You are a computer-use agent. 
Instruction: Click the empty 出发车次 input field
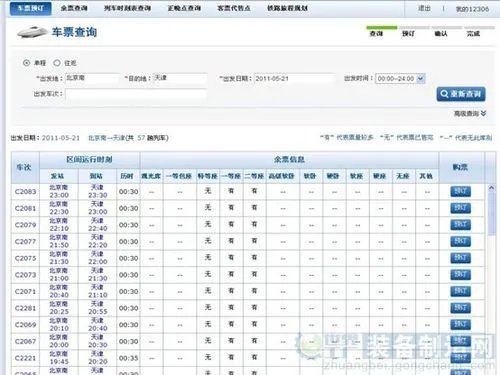(136, 94)
